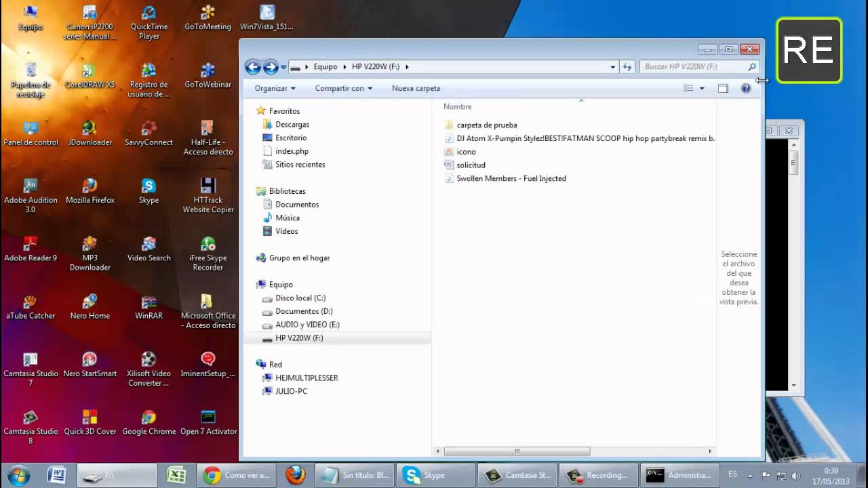Open Música library in sidebar
This screenshot has height=488, width=868.
coord(287,218)
